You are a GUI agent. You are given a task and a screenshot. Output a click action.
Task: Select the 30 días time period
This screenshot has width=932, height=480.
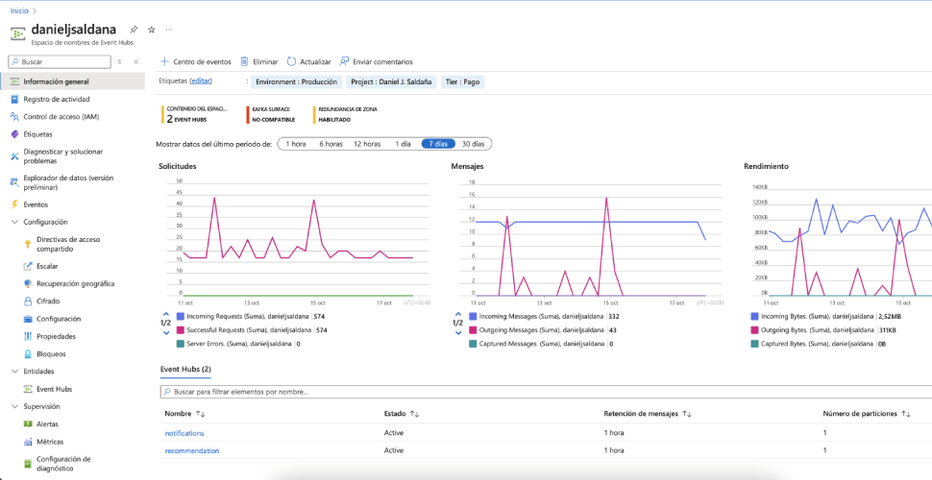click(474, 144)
